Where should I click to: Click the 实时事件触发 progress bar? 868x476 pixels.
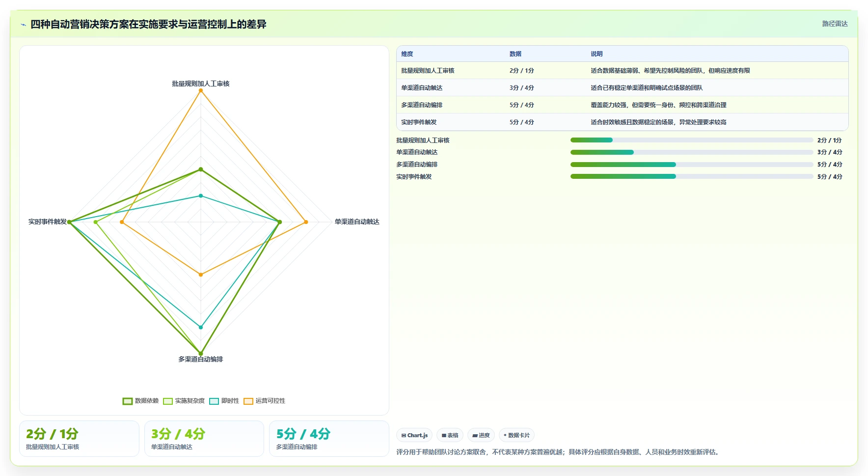692,176
